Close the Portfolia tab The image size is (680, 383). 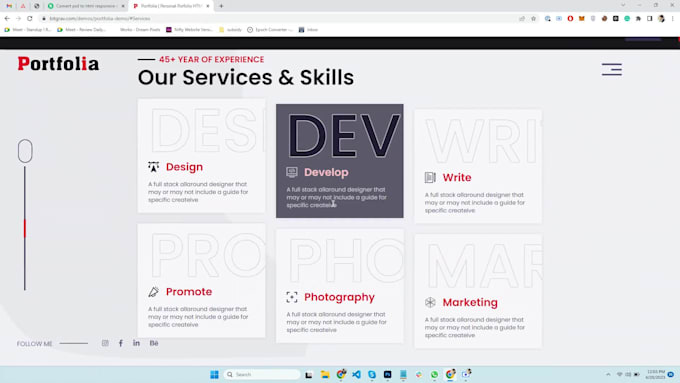coord(208,6)
